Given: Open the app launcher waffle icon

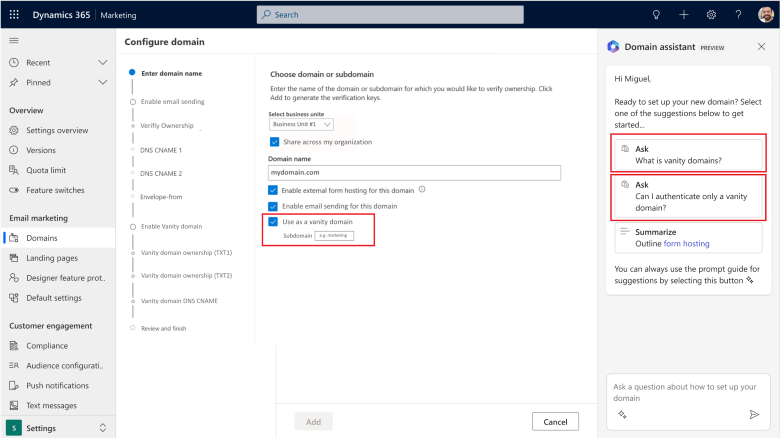Looking at the screenshot, I should coord(15,15).
